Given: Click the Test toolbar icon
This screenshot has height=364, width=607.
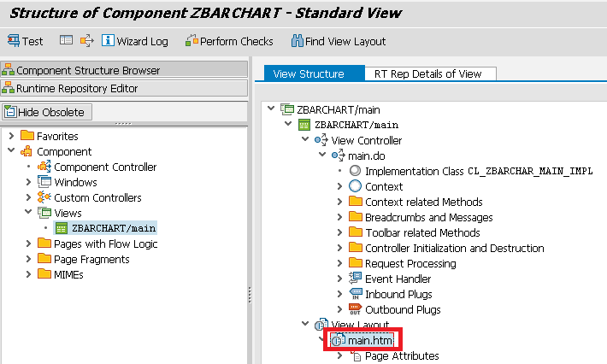Looking at the screenshot, I should (14, 41).
